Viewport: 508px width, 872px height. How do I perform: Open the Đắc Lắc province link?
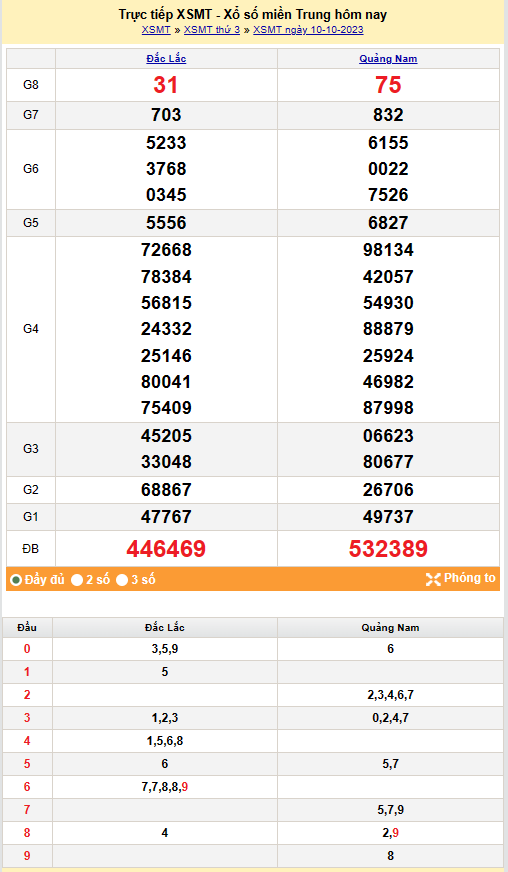click(166, 59)
